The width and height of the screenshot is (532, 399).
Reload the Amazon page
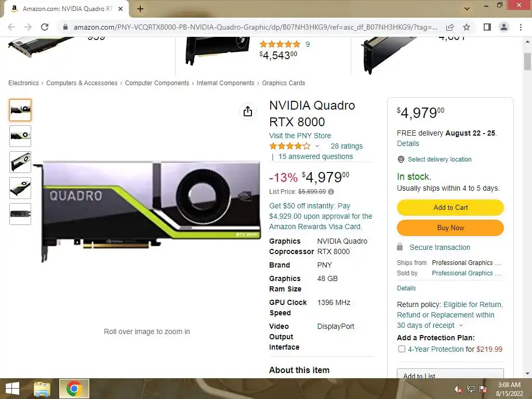45,27
